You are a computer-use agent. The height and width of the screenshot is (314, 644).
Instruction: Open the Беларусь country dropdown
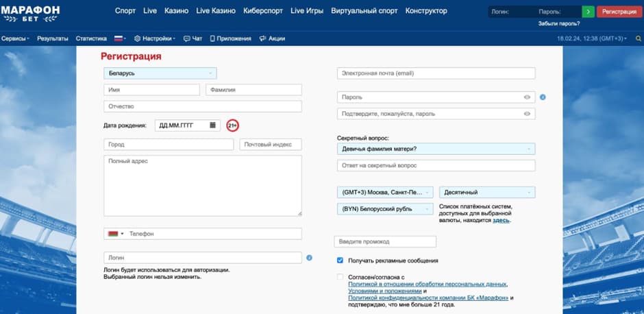(x=160, y=73)
